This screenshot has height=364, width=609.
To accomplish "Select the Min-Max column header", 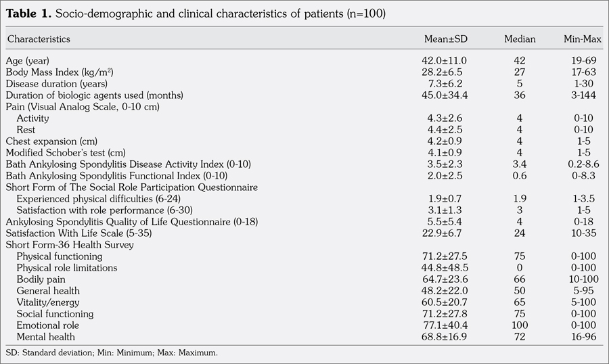I will point(582,39).
